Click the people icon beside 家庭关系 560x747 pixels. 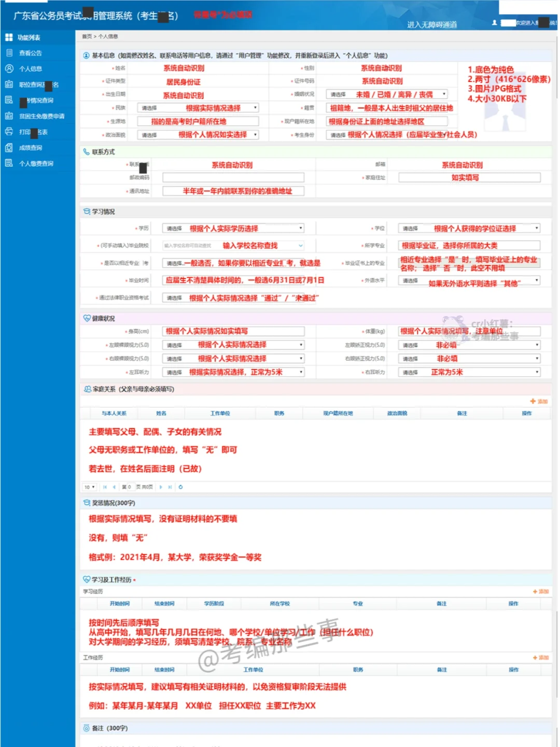(x=88, y=389)
